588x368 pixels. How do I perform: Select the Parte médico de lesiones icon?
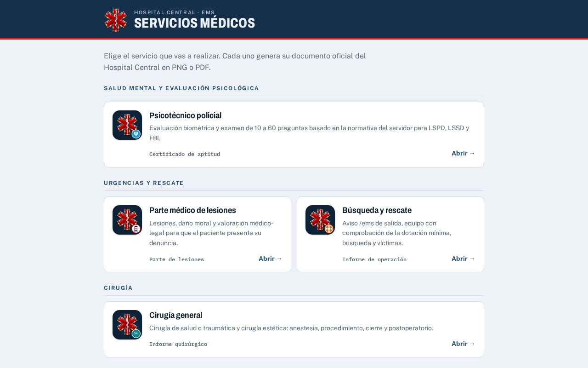pyautogui.click(x=127, y=220)
